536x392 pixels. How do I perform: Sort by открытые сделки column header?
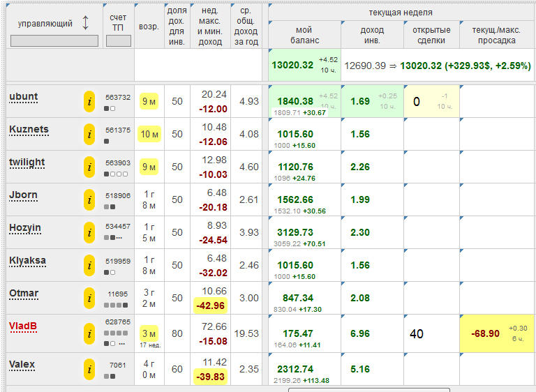point(431,35)
